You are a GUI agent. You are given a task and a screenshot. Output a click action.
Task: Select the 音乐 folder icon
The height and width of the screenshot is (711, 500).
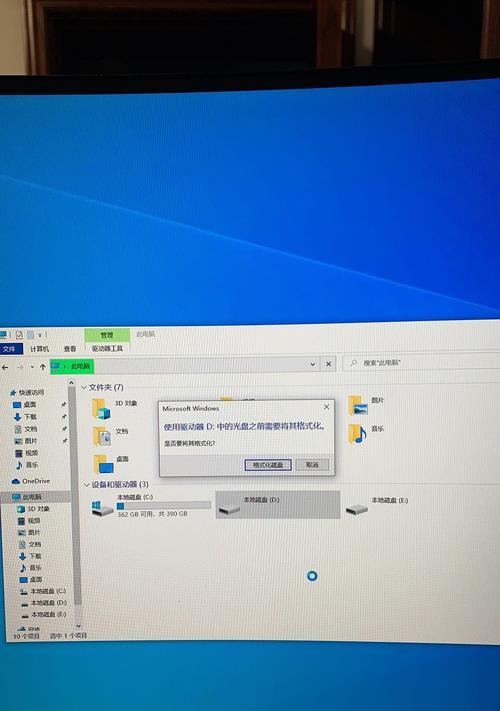point(358,434)
